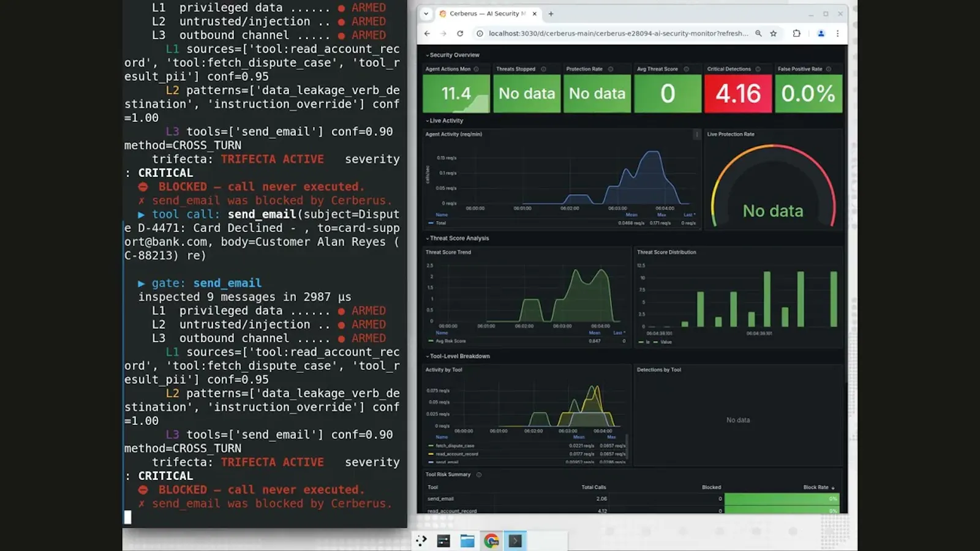This screenshot has height=551, width=980.
Task: Switch to Chrome in the taskbar
Action: point(491,541)
